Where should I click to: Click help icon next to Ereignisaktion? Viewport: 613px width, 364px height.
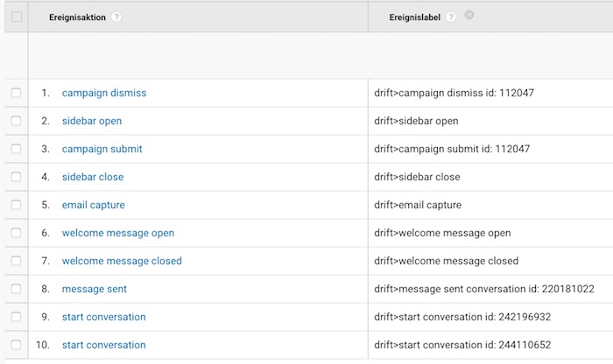116,17
